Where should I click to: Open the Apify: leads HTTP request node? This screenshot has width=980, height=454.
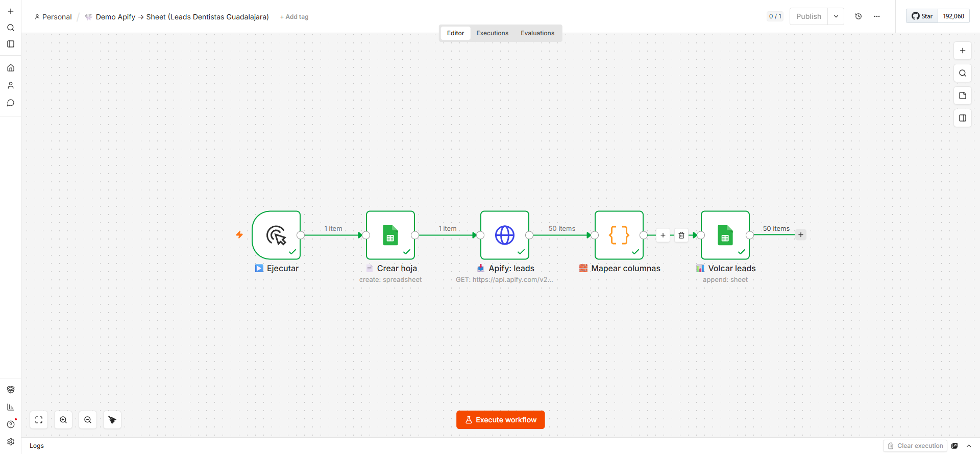pos(505,235)
